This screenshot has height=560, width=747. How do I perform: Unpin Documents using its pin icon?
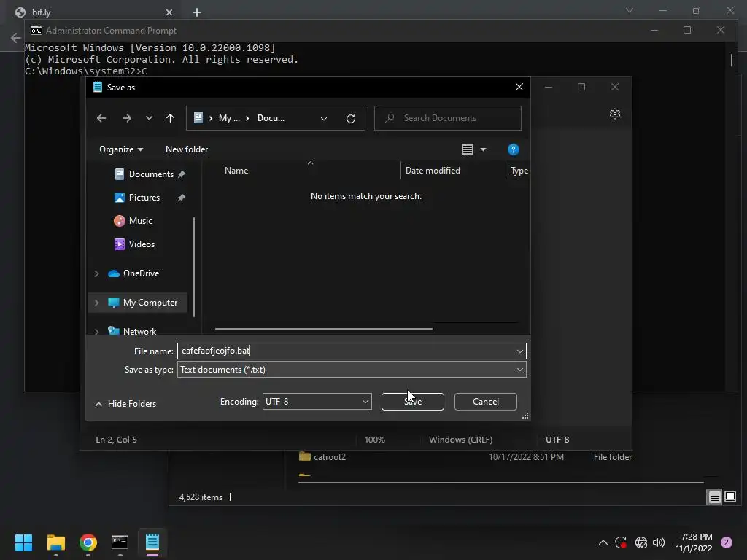182,174
